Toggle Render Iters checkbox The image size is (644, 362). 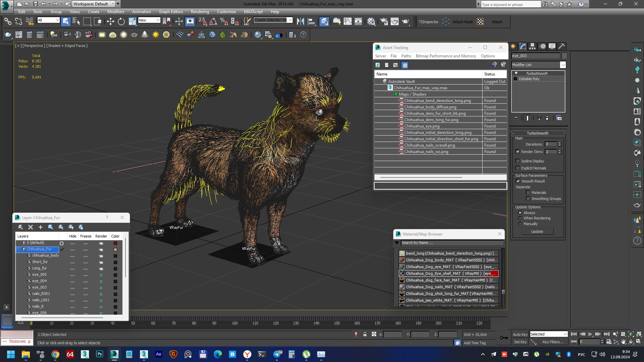518,152
